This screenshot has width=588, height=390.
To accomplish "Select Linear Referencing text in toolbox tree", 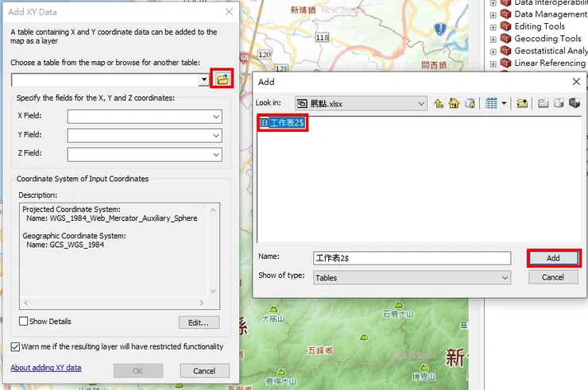I will pyautogui.click(x=550, y=63).
